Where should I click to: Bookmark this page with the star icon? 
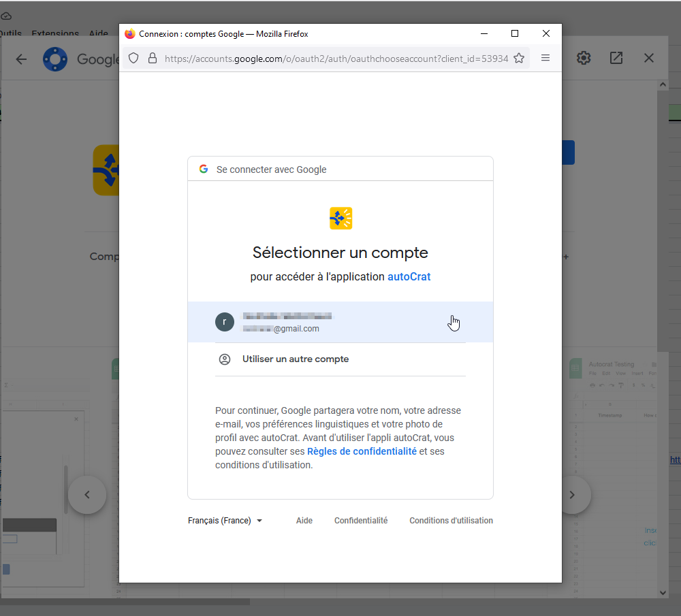[x=519, y=58]
